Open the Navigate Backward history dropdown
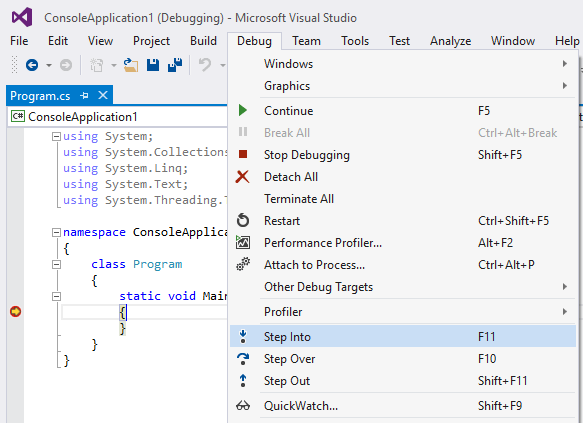This screenshot has height=423, width=583. 49,65
